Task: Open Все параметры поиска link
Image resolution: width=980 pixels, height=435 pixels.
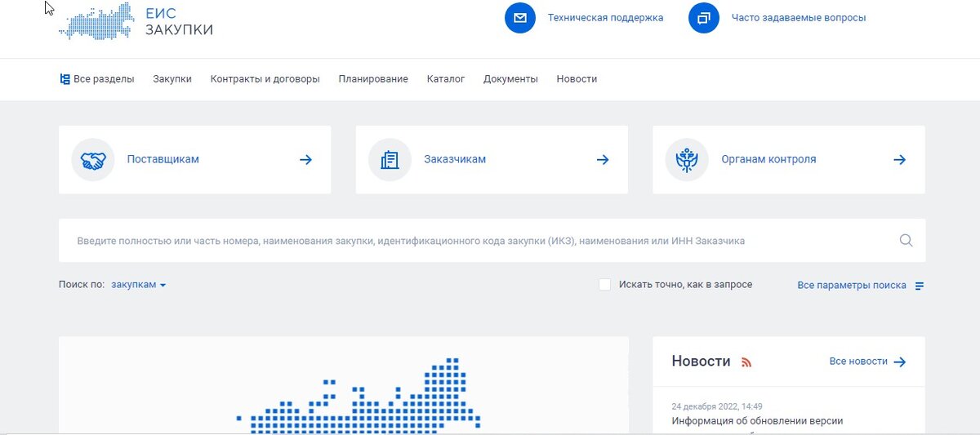Action: click(852, 286)
